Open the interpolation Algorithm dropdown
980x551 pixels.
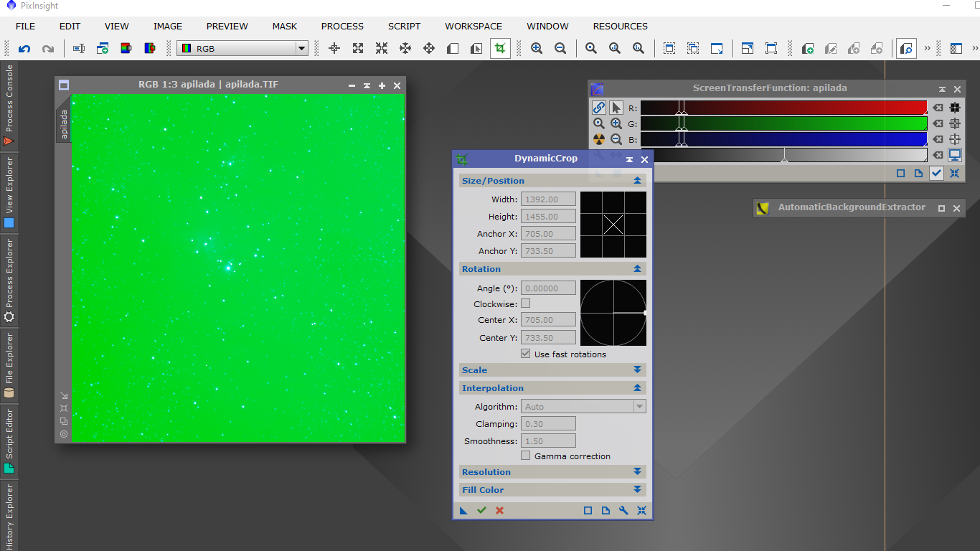(583, 407)
